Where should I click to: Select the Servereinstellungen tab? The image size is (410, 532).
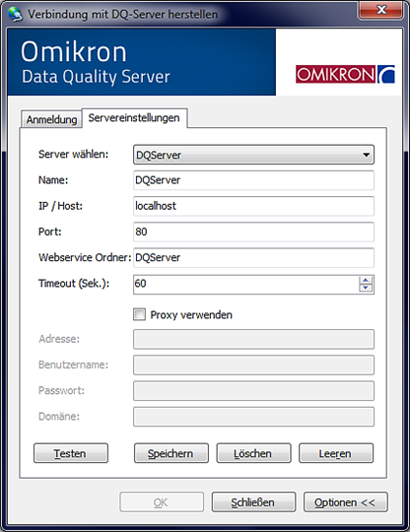pos(134,118)
